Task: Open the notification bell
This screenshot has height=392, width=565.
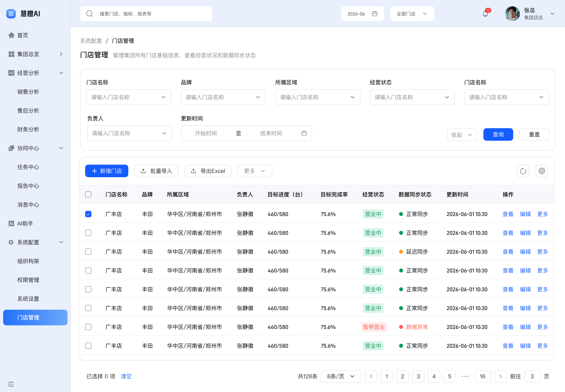Action: click(485, 14)
